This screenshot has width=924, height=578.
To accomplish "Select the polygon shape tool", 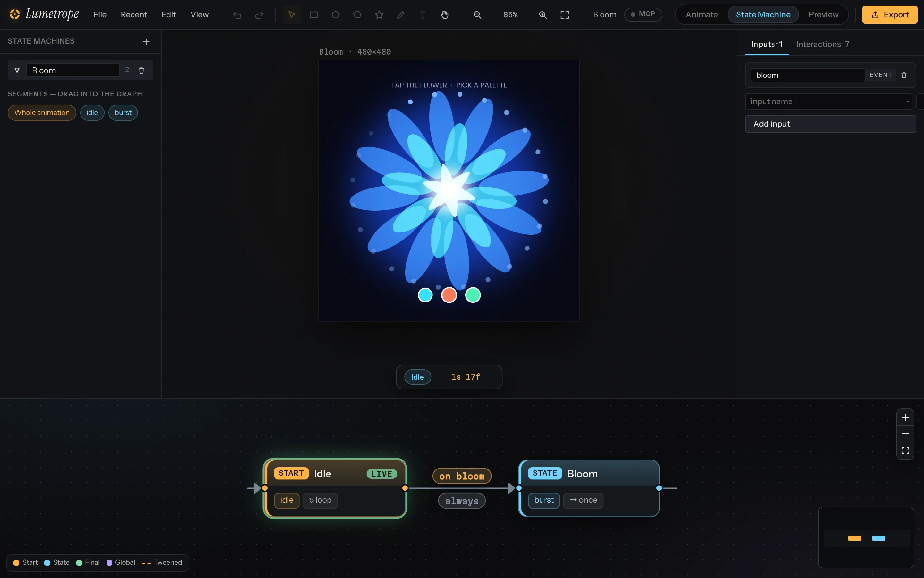I will point(357,15).
